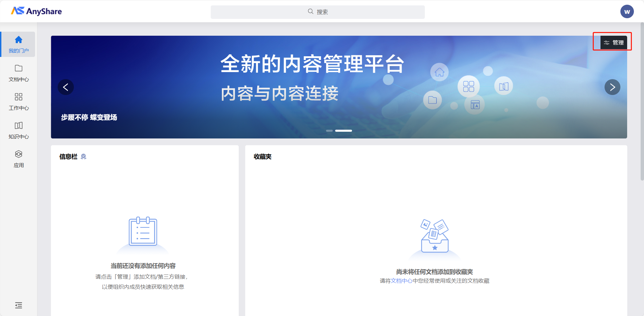Open 知识中心 in the sidebar
The width and height of the screenshot is (644, 316).
click(x=19, y=130)
